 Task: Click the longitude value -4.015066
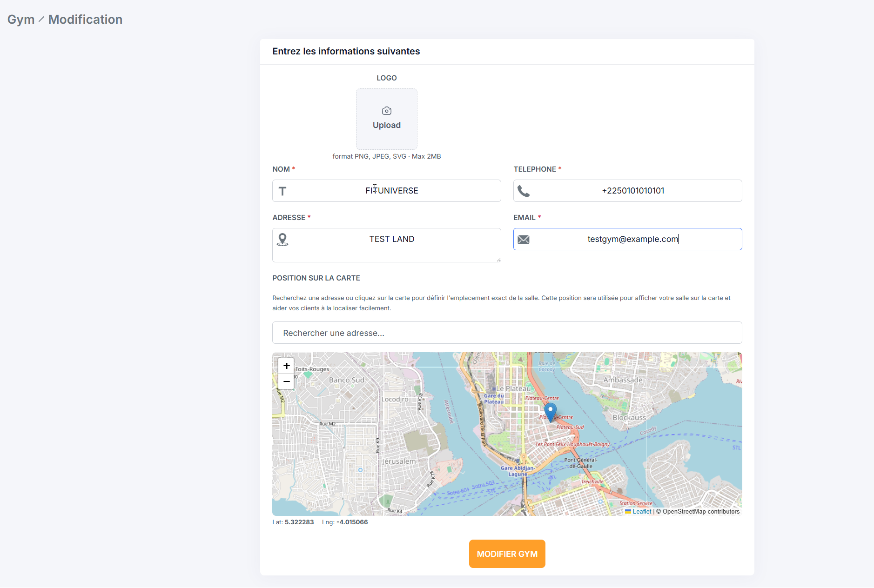(352, 522)
